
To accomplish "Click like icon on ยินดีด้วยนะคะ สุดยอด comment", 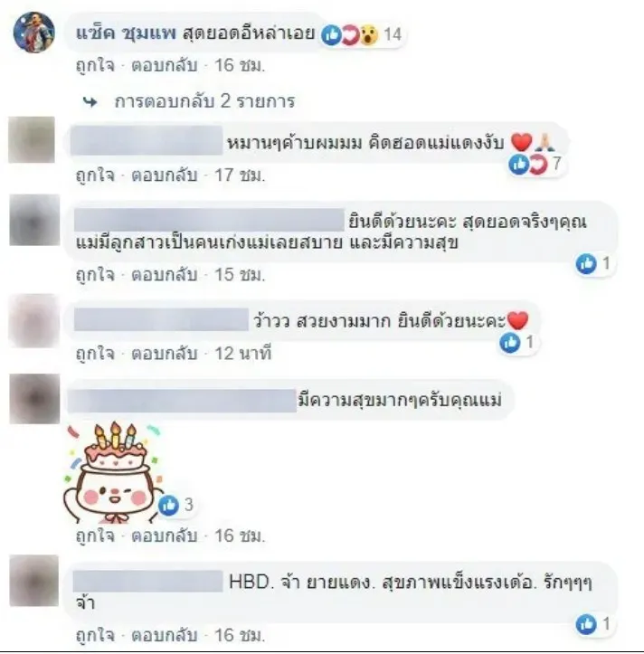I will [586, 263].
